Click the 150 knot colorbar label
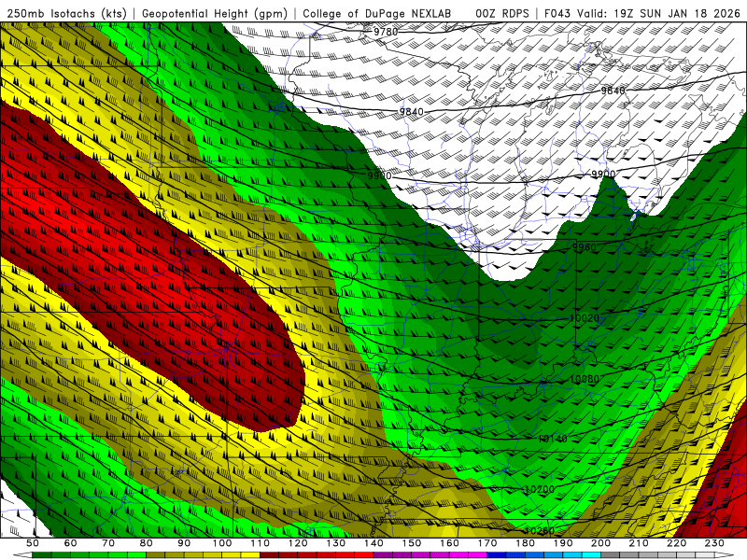747x560 pixels. pos(412,543)
